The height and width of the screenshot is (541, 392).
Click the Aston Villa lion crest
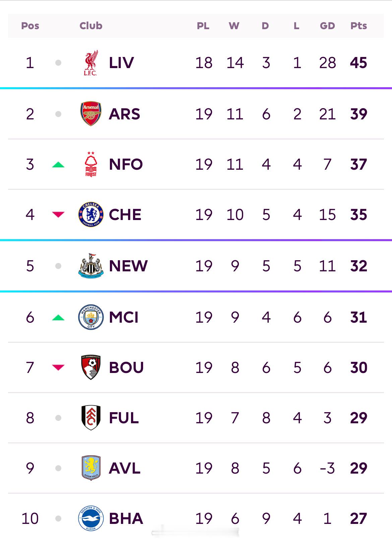(91, 468)
